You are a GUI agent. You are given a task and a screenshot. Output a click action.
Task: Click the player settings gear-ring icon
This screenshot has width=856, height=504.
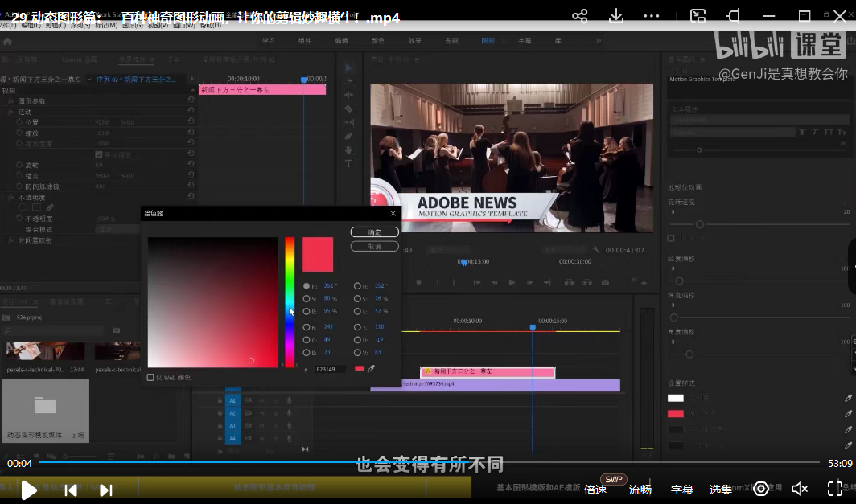pos(761,489)
